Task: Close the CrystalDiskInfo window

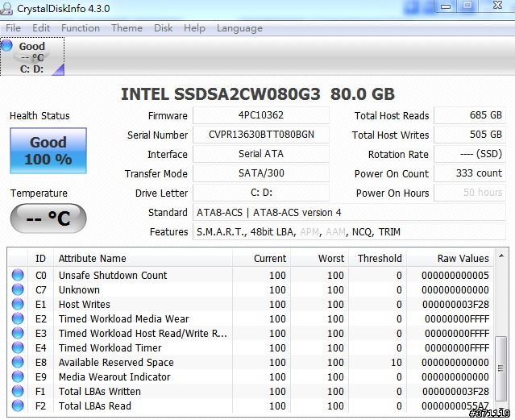Action: pos(497,6)
